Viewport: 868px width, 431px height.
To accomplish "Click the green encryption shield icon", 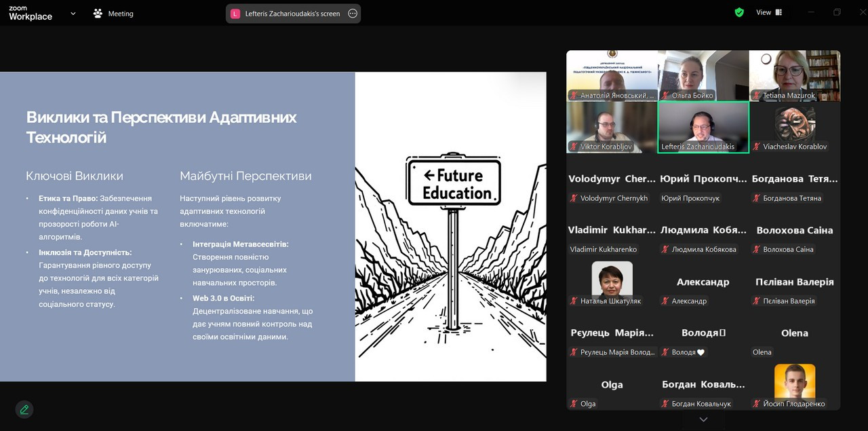I will (739, 12).
